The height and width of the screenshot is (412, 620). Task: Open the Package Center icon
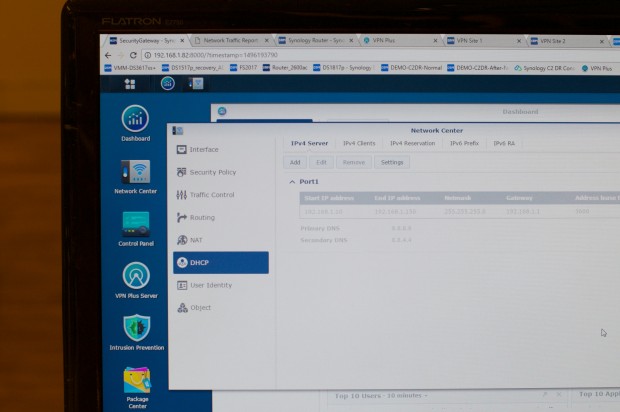[x=137, y=383]
